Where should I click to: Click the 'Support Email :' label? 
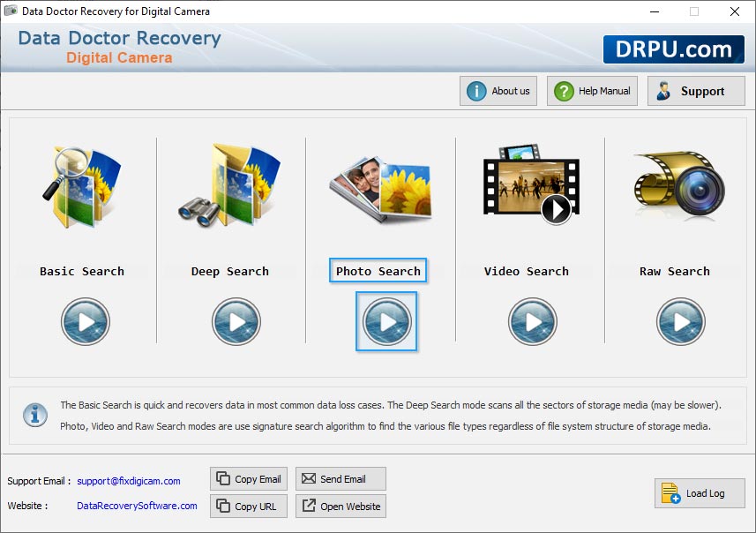[39, 481]
